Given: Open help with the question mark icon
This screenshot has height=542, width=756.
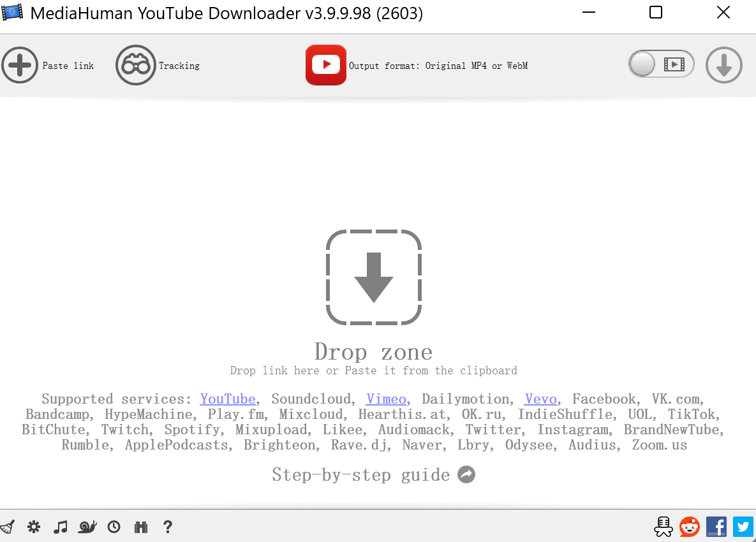Looking at the screenshot, I should coord(167,527).
